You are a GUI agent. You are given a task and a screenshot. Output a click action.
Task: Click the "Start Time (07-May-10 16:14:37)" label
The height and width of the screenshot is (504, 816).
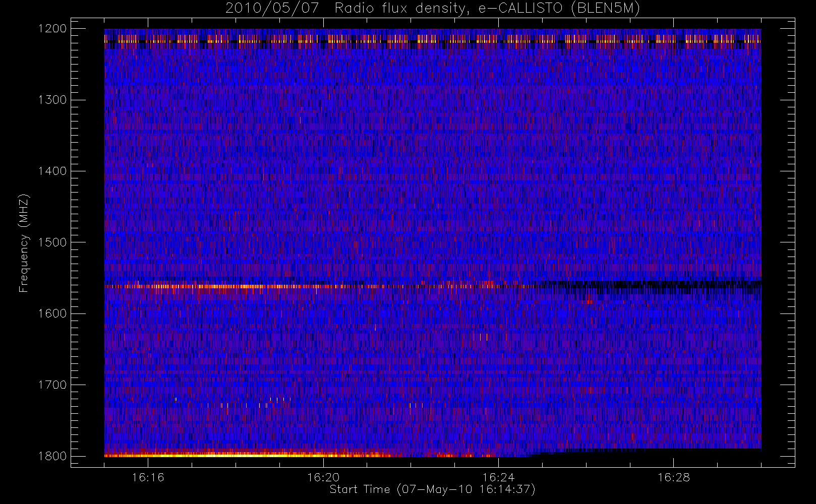[x=432, y=489]
